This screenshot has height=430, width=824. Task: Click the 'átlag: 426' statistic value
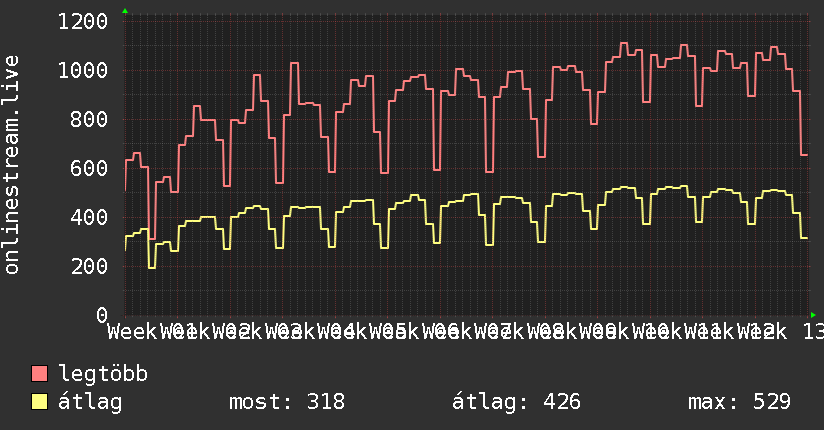click(516, 402)
